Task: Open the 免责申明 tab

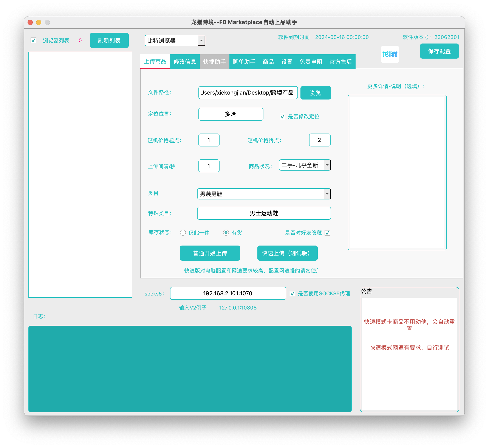Action: click(311, 62)
